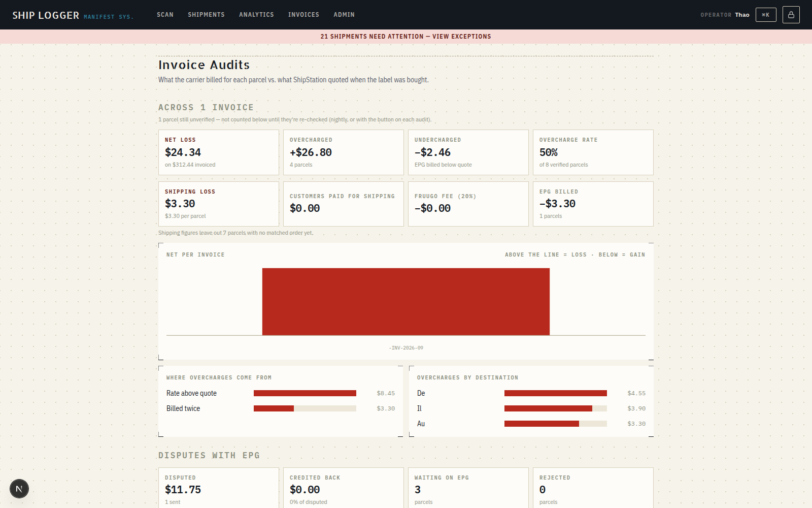Select the Undercharged -$2.46 card
This screenshot has height=508, width=812.
(x=468, y=152)
